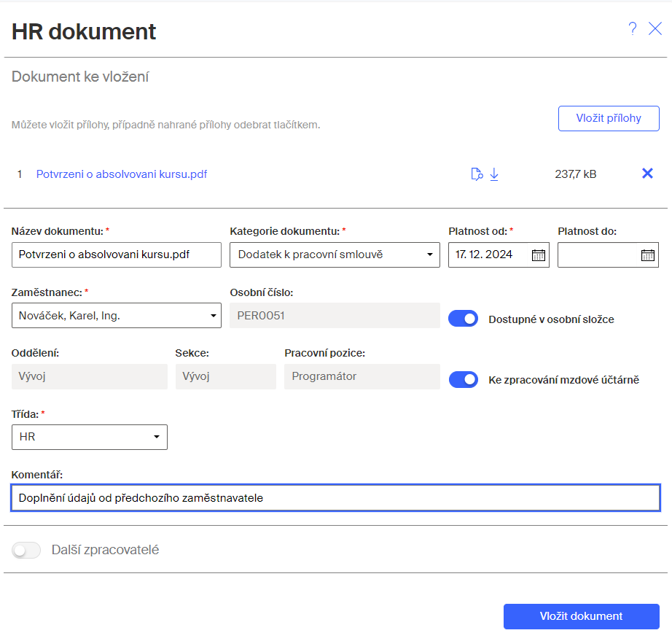Click the Osobní číslo field PER0051
672x641 pixels.
tap(335, 316)
